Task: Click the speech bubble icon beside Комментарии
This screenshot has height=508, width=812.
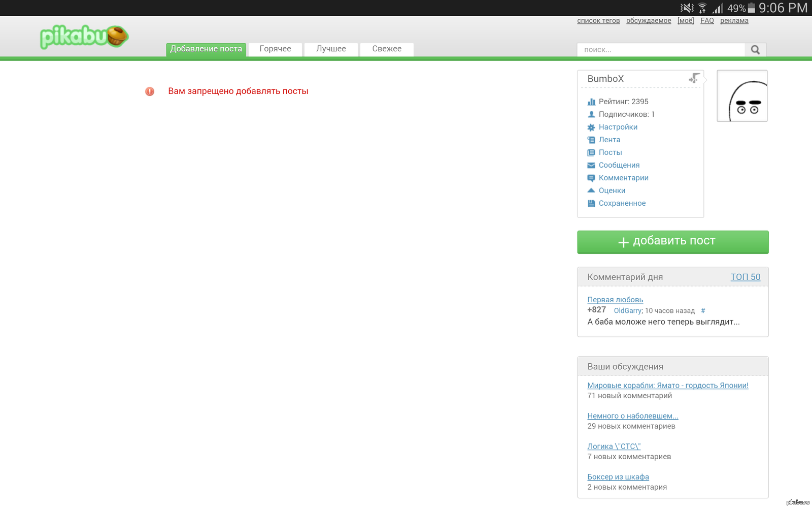Action: [591, 178]
